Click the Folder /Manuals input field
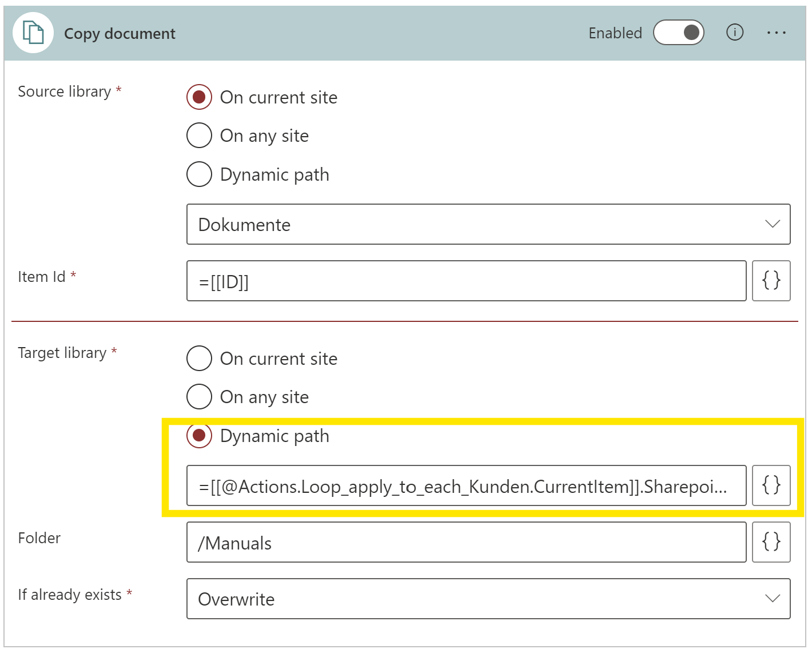Screen dimensions: 812x649 (466, 542)
